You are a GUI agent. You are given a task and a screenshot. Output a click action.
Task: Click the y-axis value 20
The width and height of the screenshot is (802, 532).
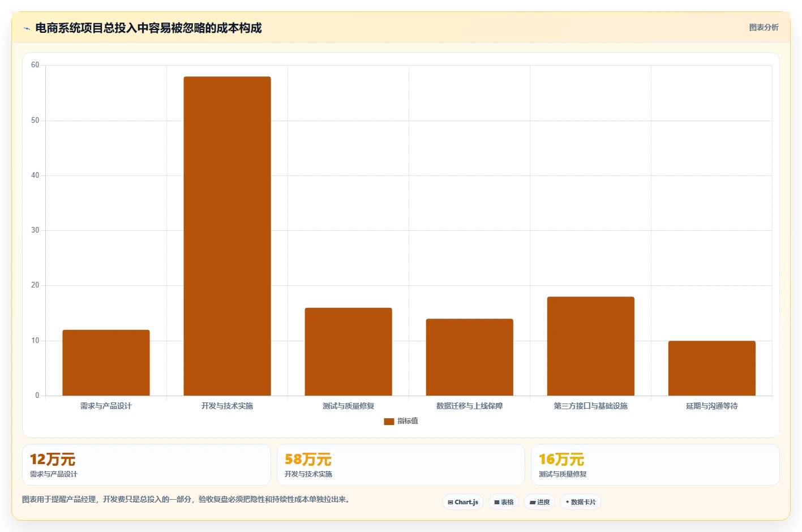coord(35,285)
